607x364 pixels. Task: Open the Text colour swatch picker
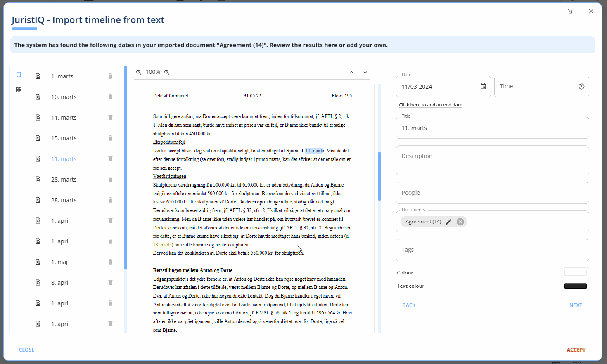(576, 286)
